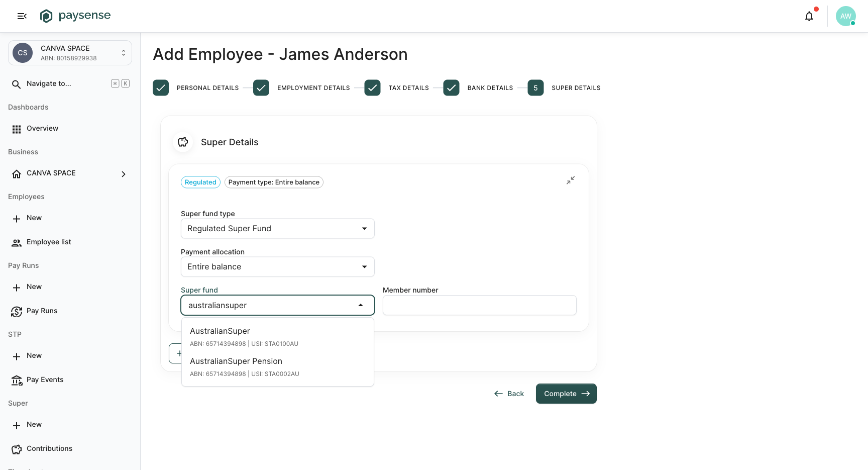Image resolution: width=868 pixels, height=470 pixels.
Task: Click Payment type: Entire balance tag
Action: click(x=274, y=182)
